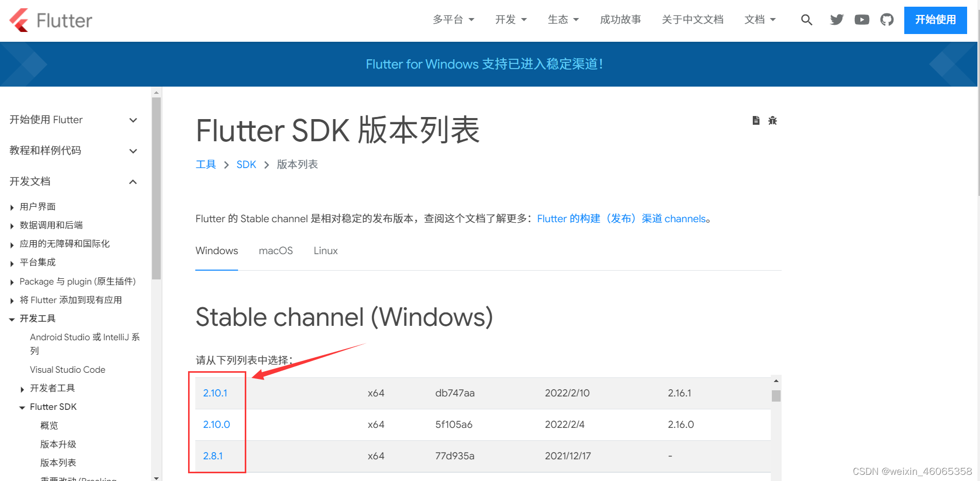Open the 多平台 dropdown menu
The width and height of the screenshot is (980, 481).
tap(453, 20)
